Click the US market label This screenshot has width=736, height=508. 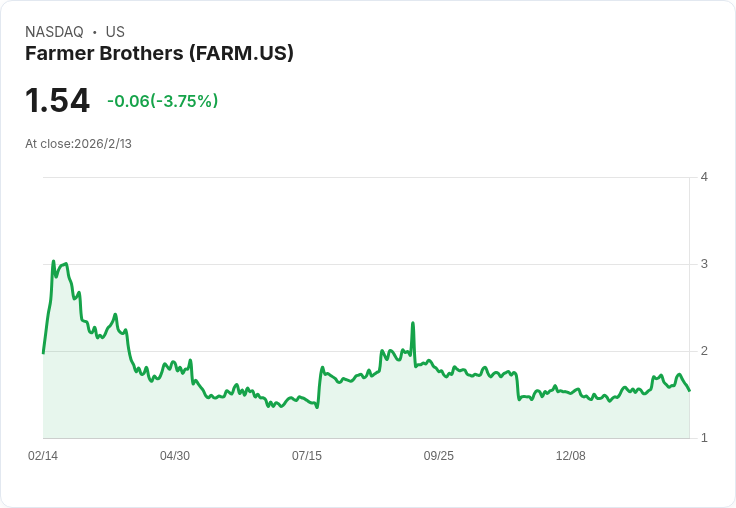[x=115, y=32]
